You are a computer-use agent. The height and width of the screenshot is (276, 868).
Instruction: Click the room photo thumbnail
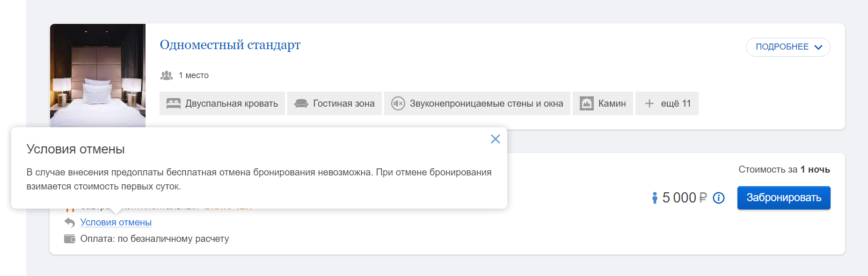(98, 75)
